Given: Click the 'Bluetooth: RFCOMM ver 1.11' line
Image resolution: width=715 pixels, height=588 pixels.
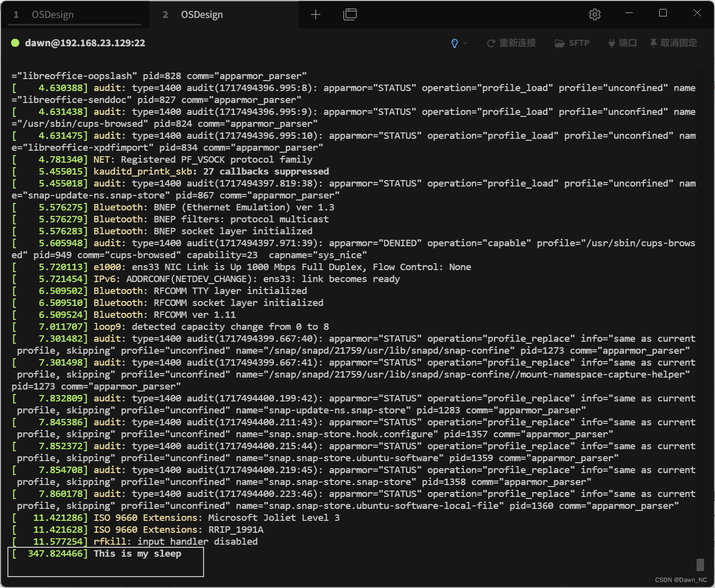Looking at the screenshot, I should [x=124, y=315].
